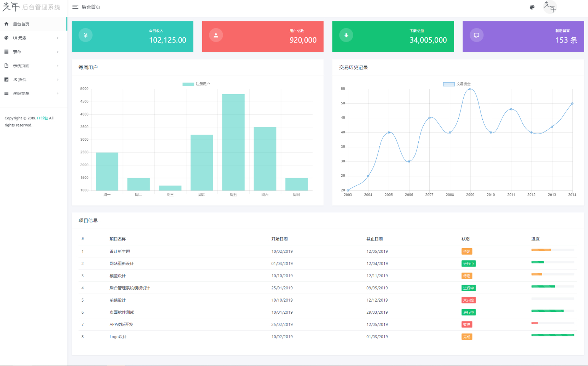The image size is (588, 366).
Task: Click the download arrow icon on the green card
Action: pos(346,35)
